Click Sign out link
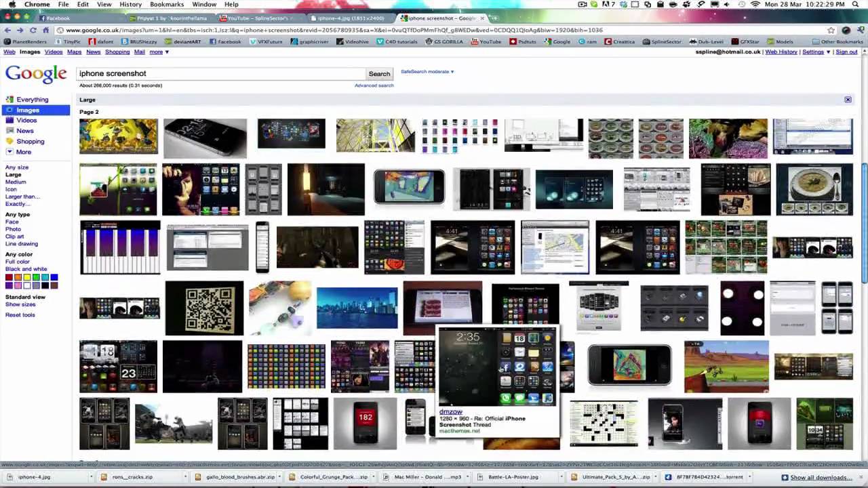The height and width of the screenshot is (488, 868). pyautogui.click(x=846, y=52)
